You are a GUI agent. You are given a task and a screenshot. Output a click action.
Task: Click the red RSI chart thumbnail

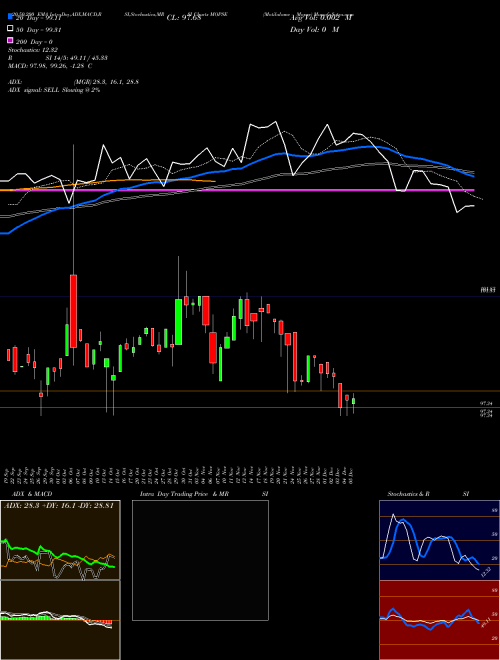click(x=439, y=620)
